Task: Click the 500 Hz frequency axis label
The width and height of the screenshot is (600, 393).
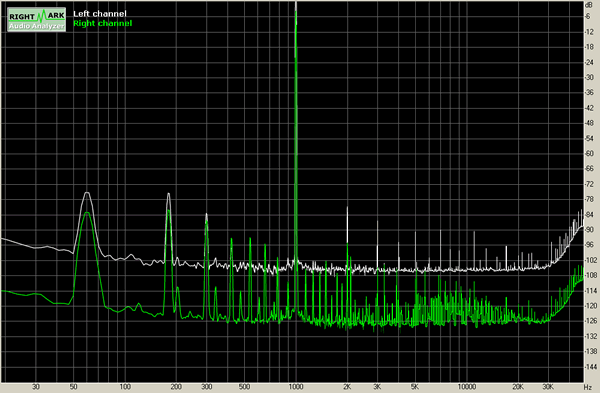Action: point(244,387)
